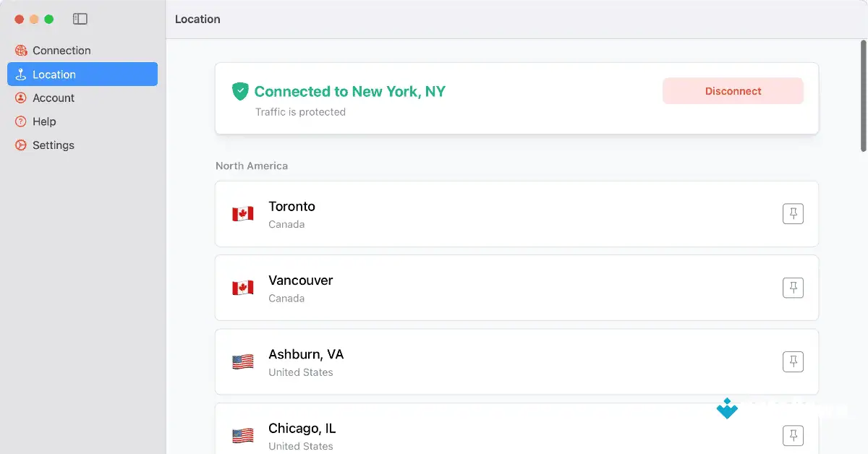Click the Help question mark icon
Screen dimensions: 868x454
pyautogui.click(x=20, y=121)
